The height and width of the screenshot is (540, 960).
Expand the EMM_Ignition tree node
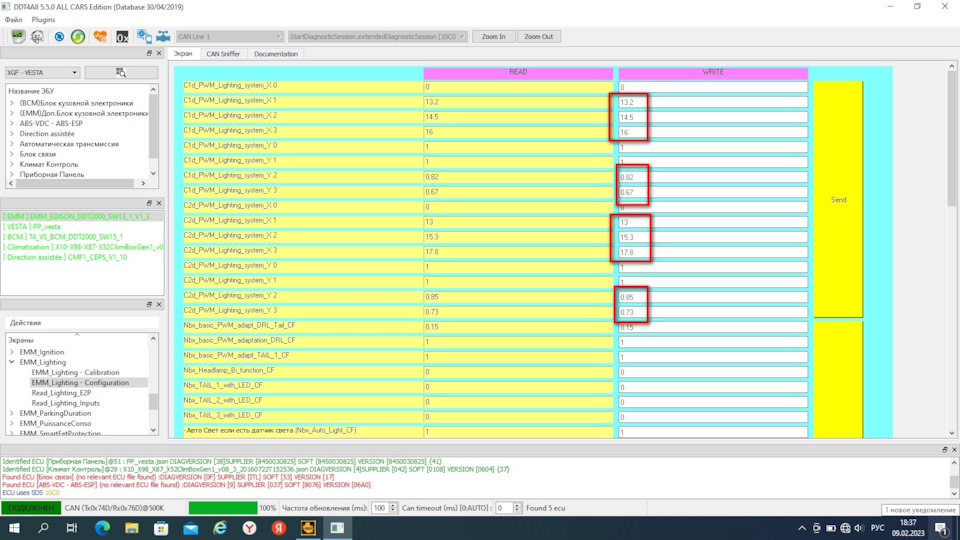(12, 352)
